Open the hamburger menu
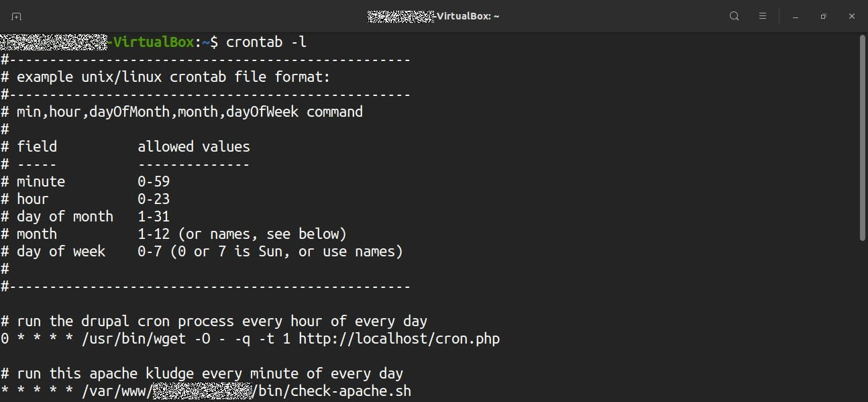Screen dimensions: 868x402 tap(763, 16)
